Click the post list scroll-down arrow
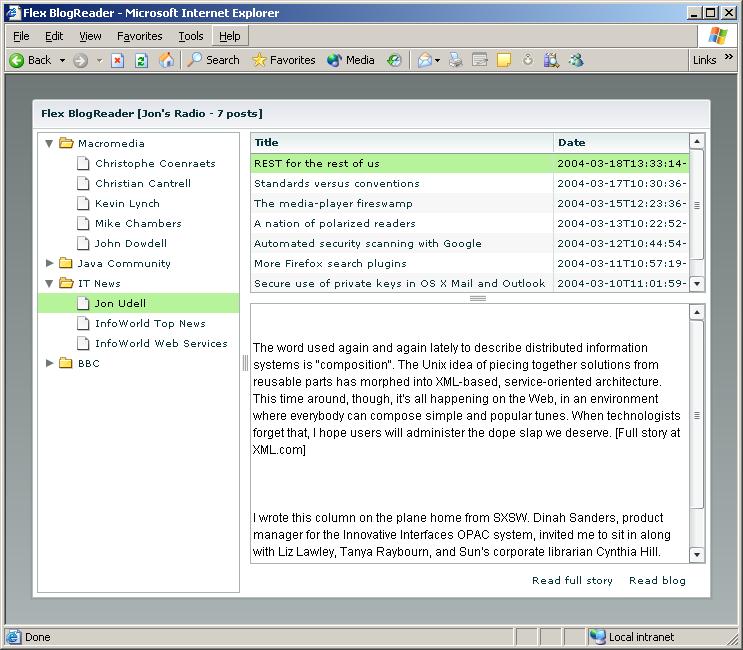 point(697,284)
